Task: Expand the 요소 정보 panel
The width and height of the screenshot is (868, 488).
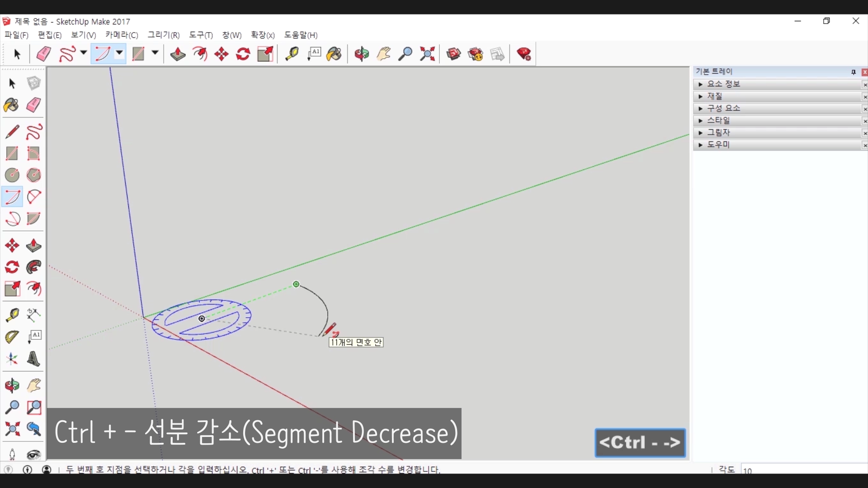Action: [x=723, y=84]
